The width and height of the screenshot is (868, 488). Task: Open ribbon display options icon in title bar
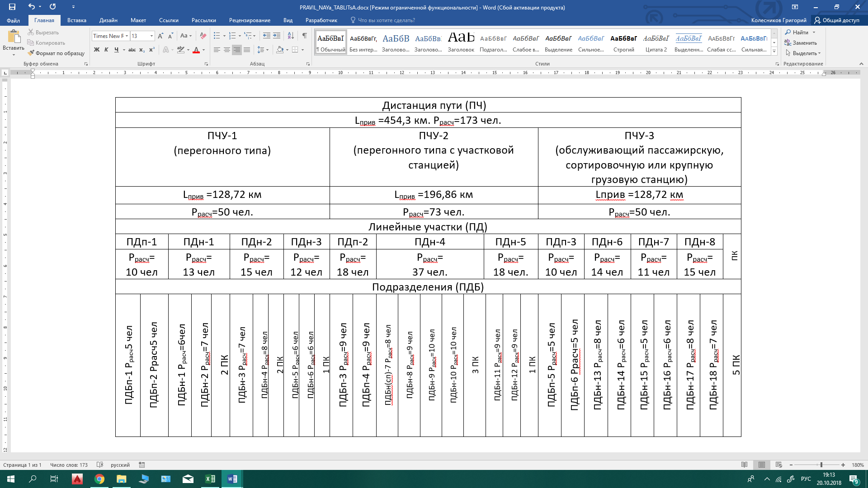795,7
